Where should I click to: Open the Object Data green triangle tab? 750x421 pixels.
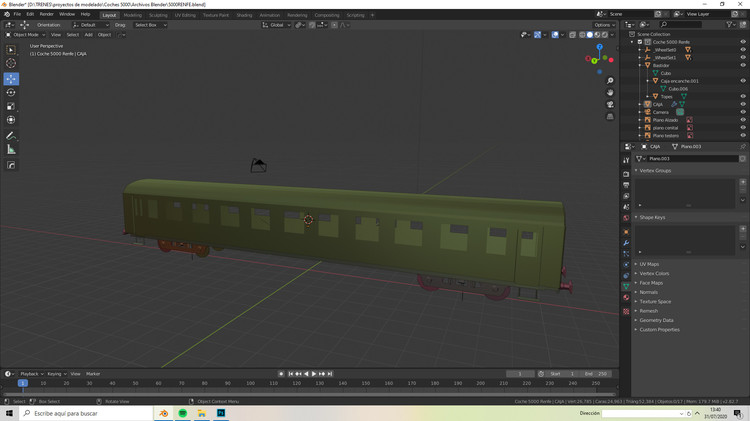pyautogui.click(x=626, y=286)
